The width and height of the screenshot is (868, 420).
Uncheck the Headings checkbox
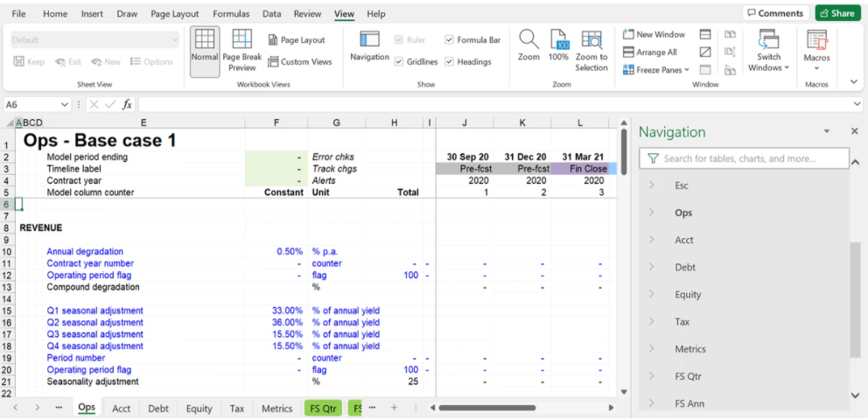(450, 62)
